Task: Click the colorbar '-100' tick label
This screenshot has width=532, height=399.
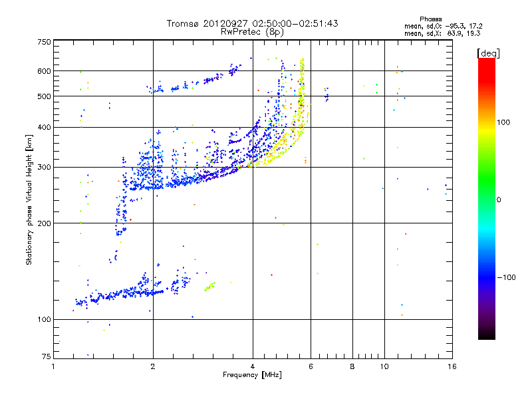Action: [506, 277]
